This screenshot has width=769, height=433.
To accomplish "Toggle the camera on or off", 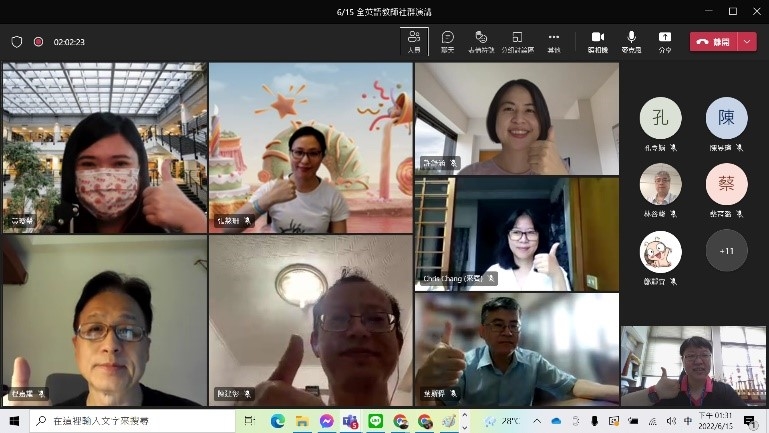I will click(x=597, y=41).
